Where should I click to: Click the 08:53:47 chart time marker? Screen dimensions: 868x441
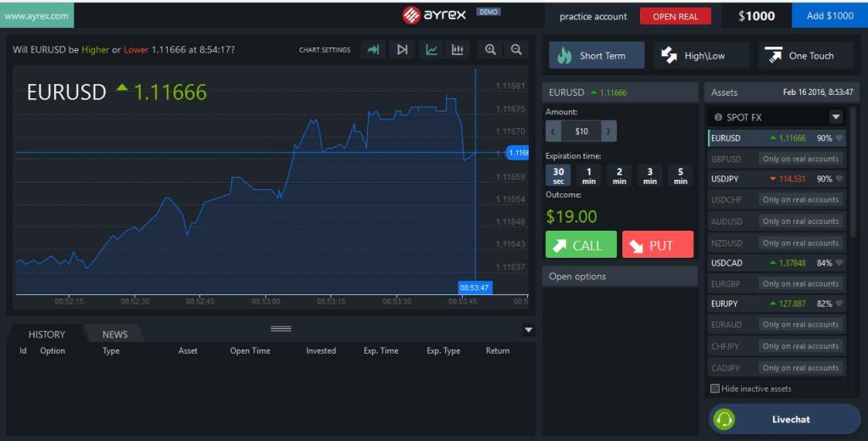tap(475, 287)
